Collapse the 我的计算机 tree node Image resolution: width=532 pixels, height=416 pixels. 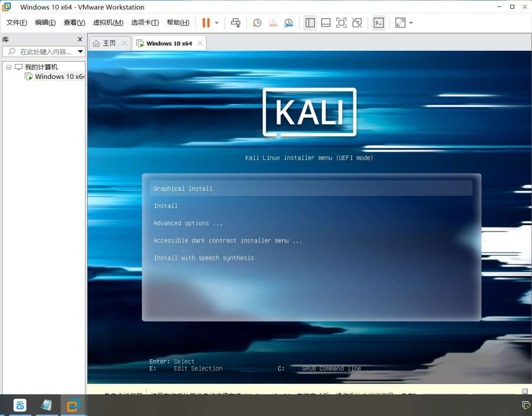tap(9, 67)
